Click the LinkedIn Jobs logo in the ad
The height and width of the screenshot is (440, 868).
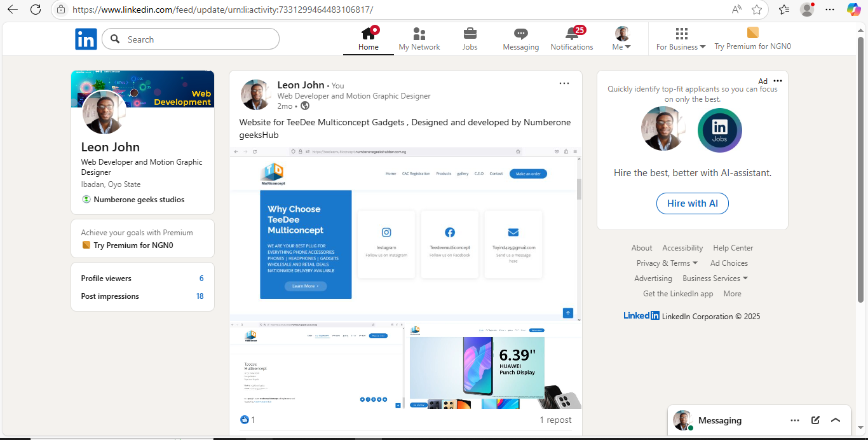[x=720, y=130]
